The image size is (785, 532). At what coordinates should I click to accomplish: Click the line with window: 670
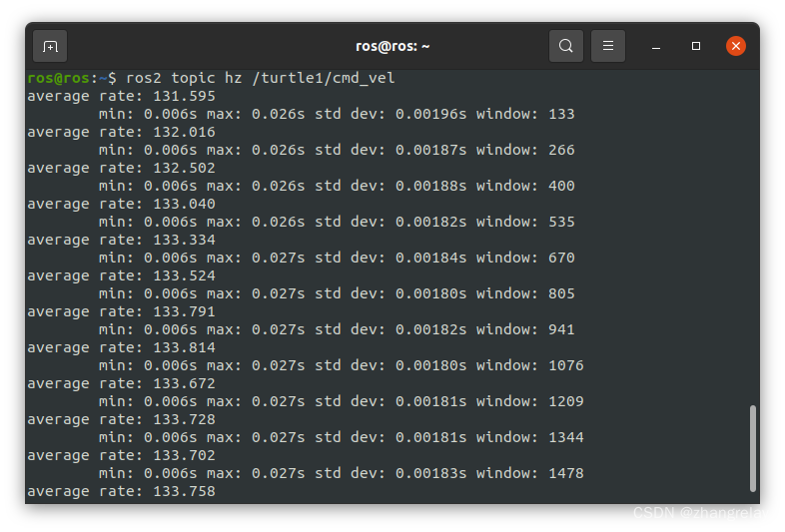337,258
